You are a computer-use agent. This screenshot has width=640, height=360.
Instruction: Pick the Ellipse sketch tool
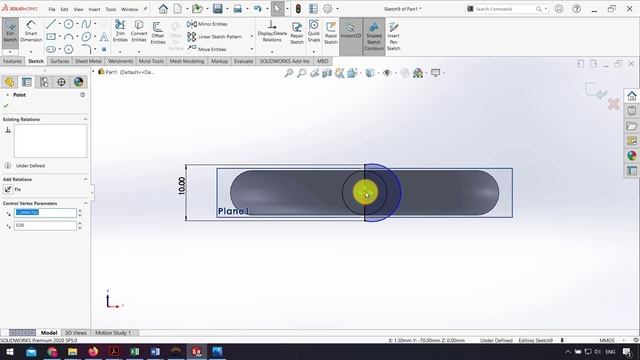coord(86,37)
